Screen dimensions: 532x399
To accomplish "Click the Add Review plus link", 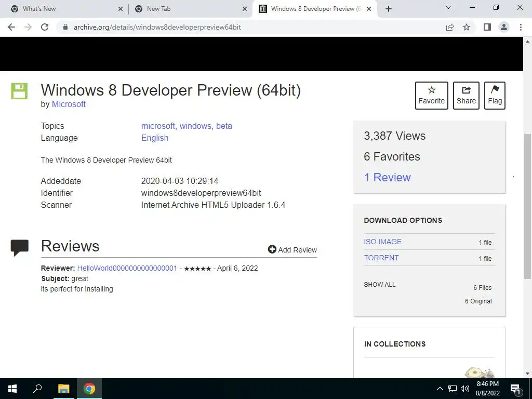I will coord(292,250).
